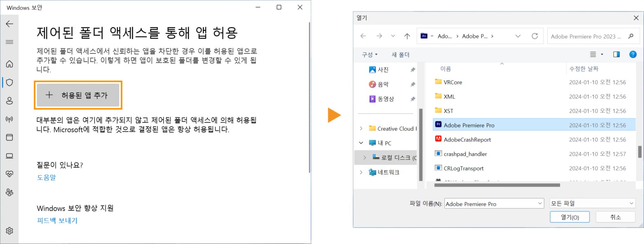Collapse the 내 PC tree node
This screenshot has width=644, height=244.
coord(361,143)
